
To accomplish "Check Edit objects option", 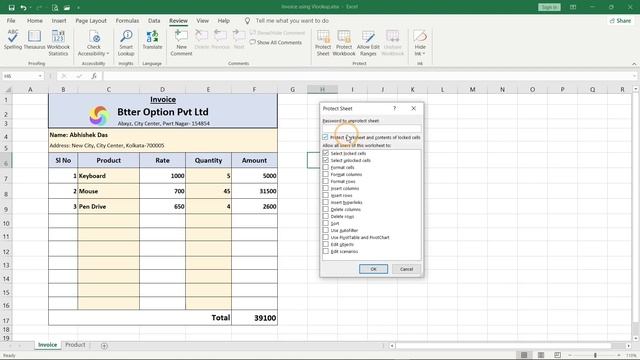I will tap(326, 244).
